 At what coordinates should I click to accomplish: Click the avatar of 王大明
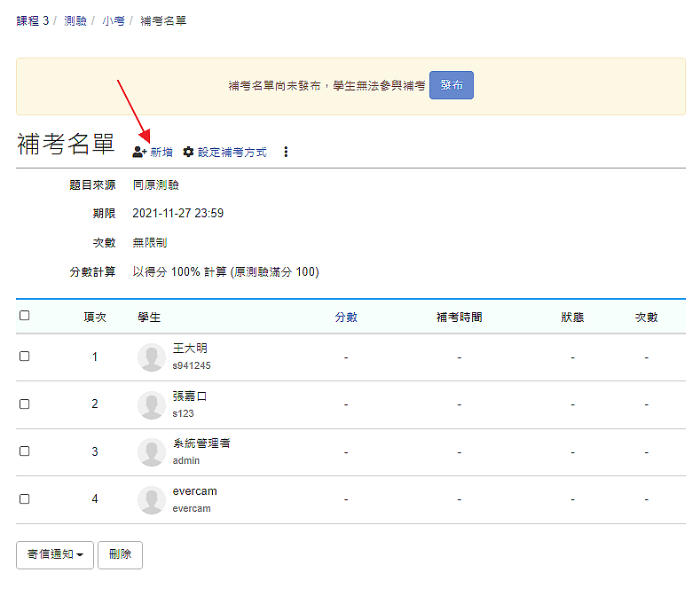(x=152, y=357)
